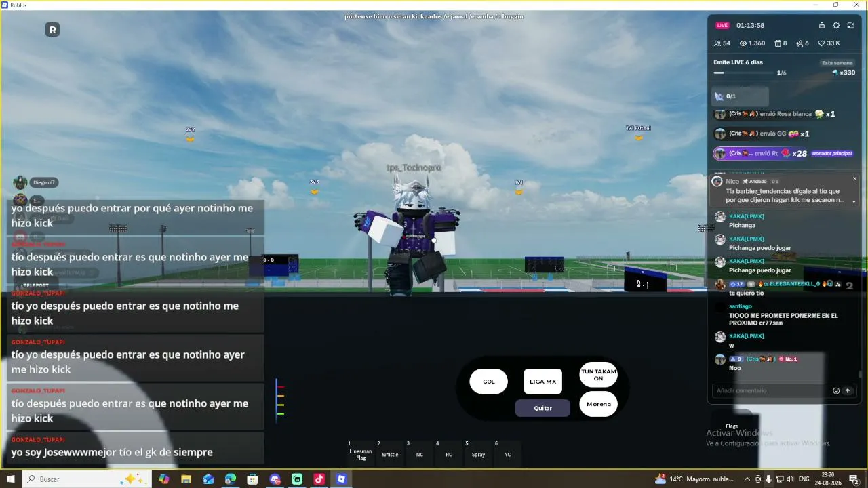Select the Spray hotbar slot

tap(478, 452)
